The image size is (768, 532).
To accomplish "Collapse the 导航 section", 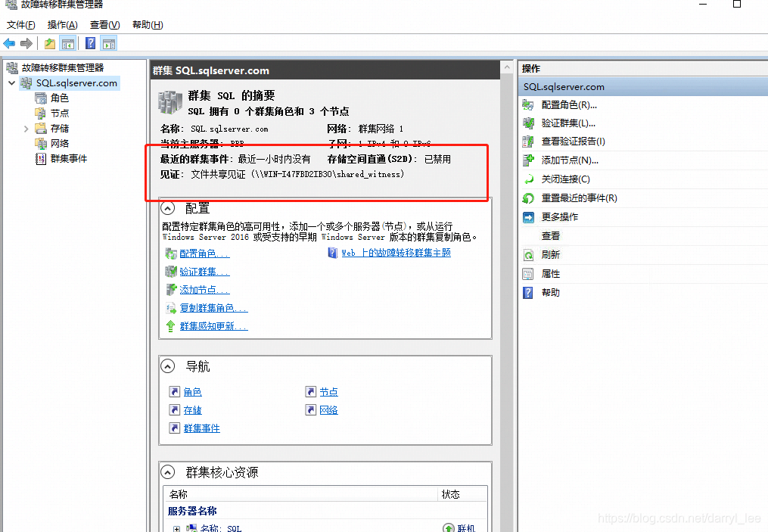I will tap(167, 366).
